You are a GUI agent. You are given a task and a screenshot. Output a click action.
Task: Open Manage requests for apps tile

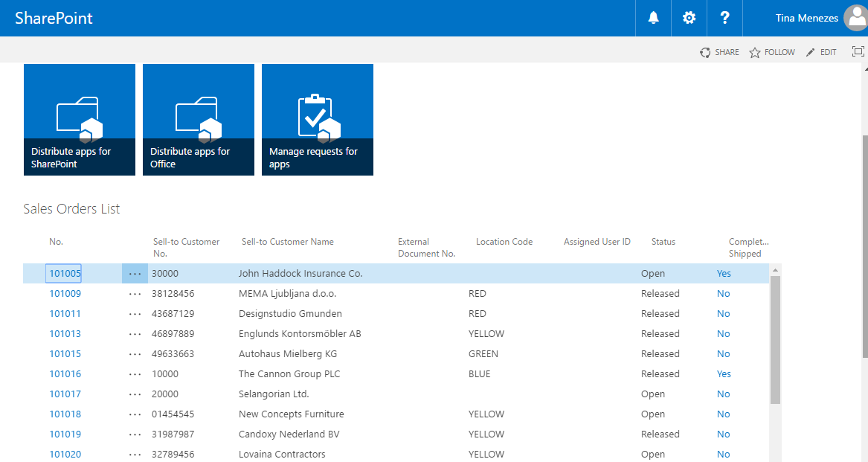(x=317, y=120)
